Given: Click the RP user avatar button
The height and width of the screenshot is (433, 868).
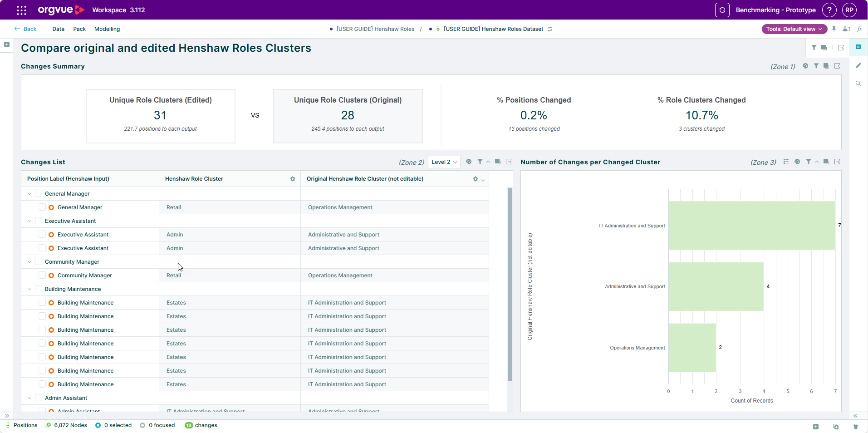Looking at the screenshot, I should [849, 10].
